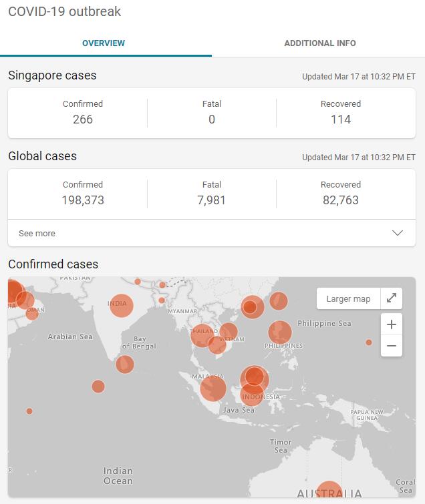Select the Malaysia case circle
This screenshot has width=425, height=504.
214,388
